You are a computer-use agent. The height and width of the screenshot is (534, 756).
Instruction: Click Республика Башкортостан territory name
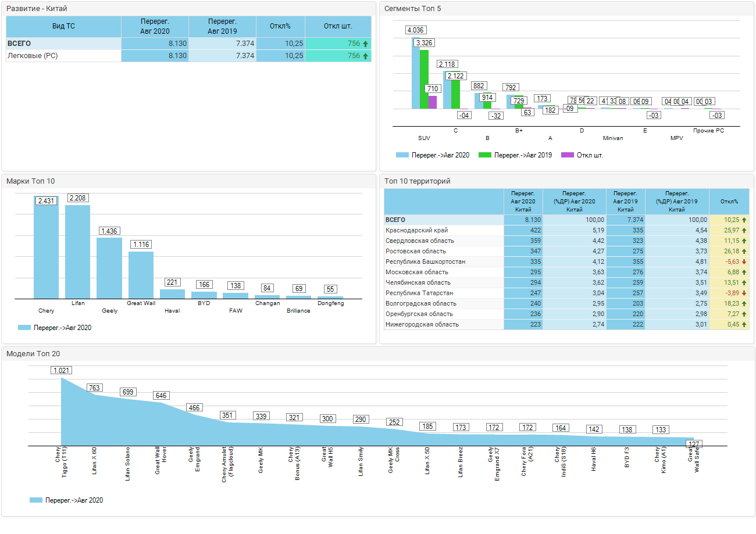click(x=425, y=262)
